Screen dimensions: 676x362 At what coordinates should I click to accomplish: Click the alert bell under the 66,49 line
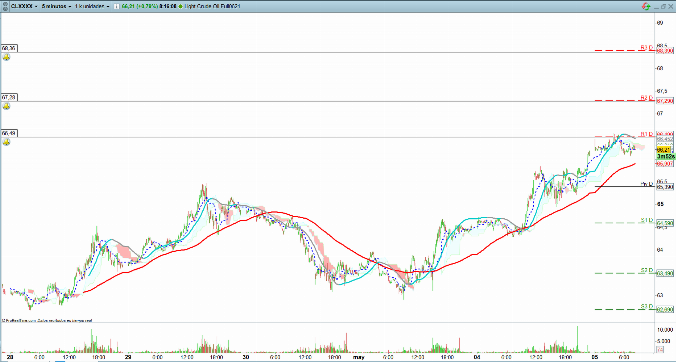point(6,142)
